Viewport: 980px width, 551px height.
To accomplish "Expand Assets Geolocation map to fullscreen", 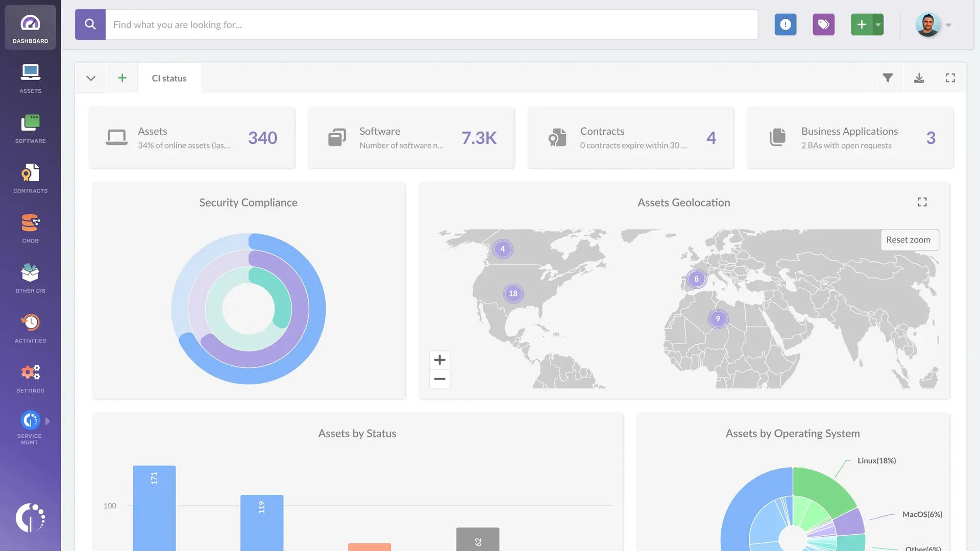I will click(922, 202).
